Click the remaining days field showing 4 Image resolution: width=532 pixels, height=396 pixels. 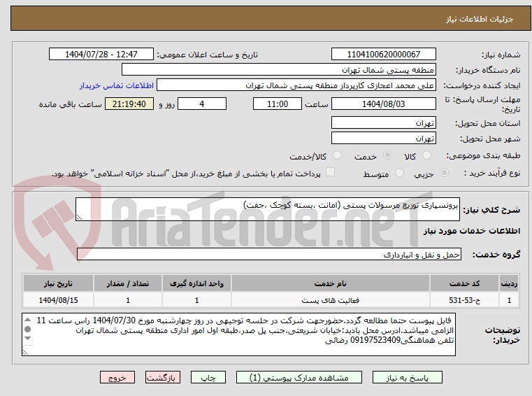[x=202, y=104]
